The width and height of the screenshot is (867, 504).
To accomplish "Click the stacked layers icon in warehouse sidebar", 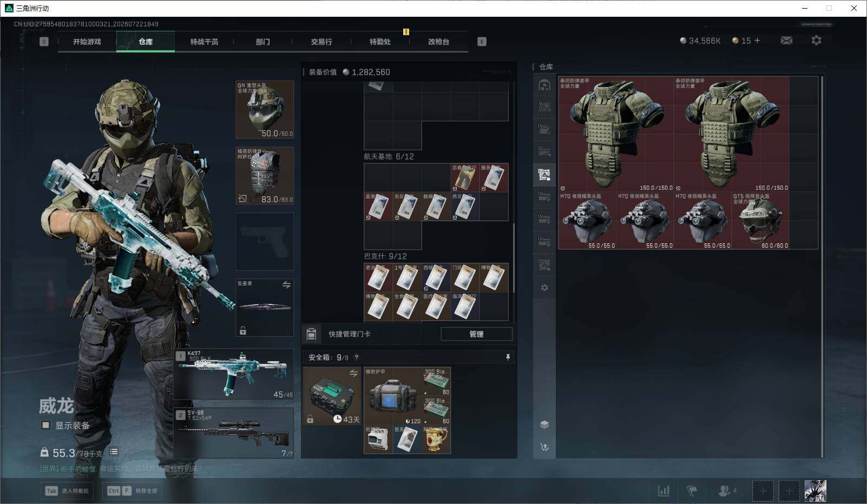I will [544, 425].
